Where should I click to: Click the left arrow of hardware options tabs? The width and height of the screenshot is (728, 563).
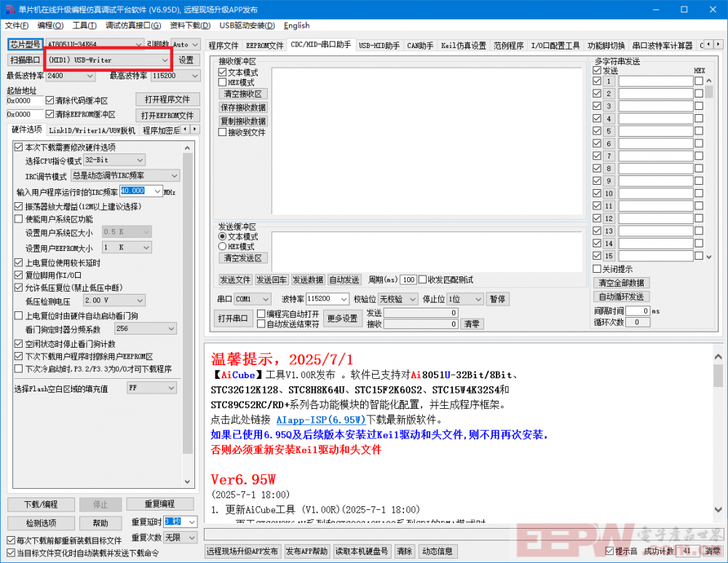click(186, 129)
